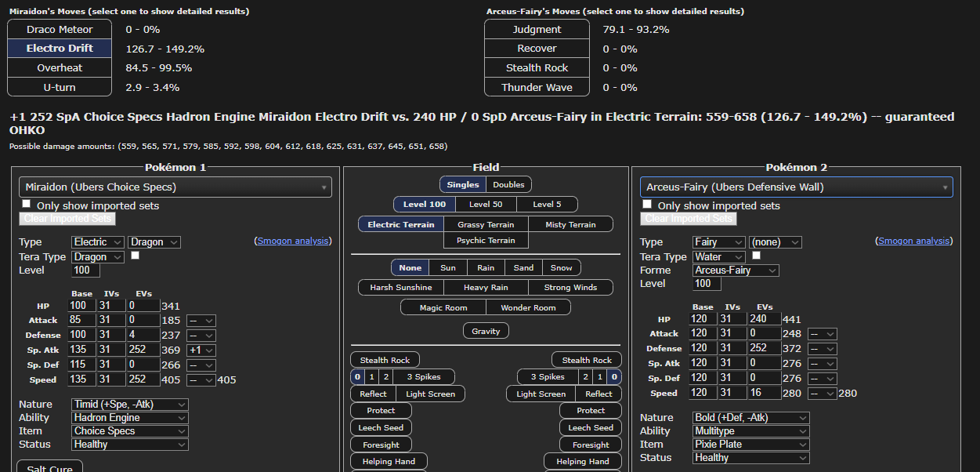Set weather to Heavy Rain
Viewport: 980px width, 472px height.
486,287
